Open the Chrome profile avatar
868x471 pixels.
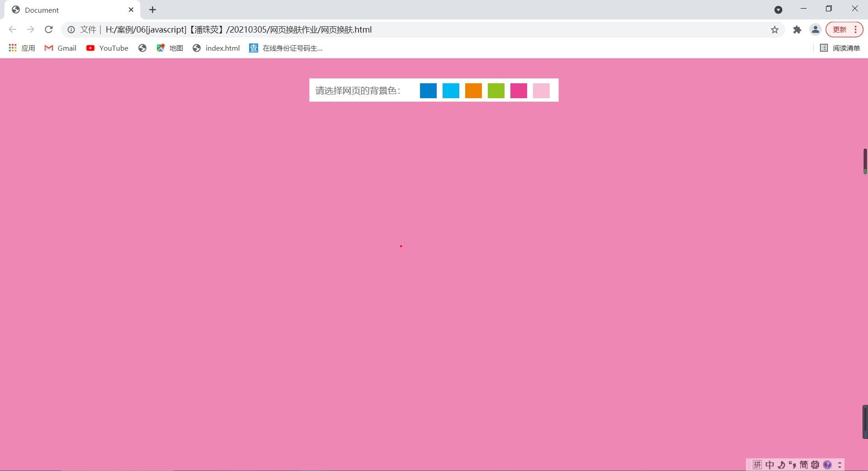(815, 29)
